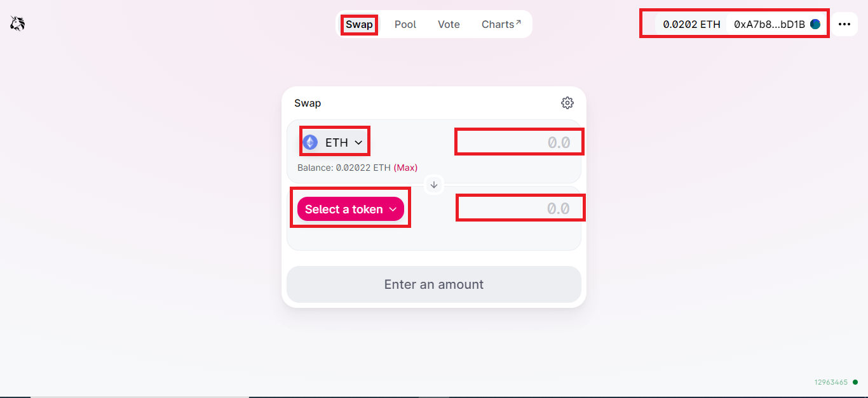Click the Uniswap unicorn logo
The image size is (868, 398).
click(x=17, y=23)
